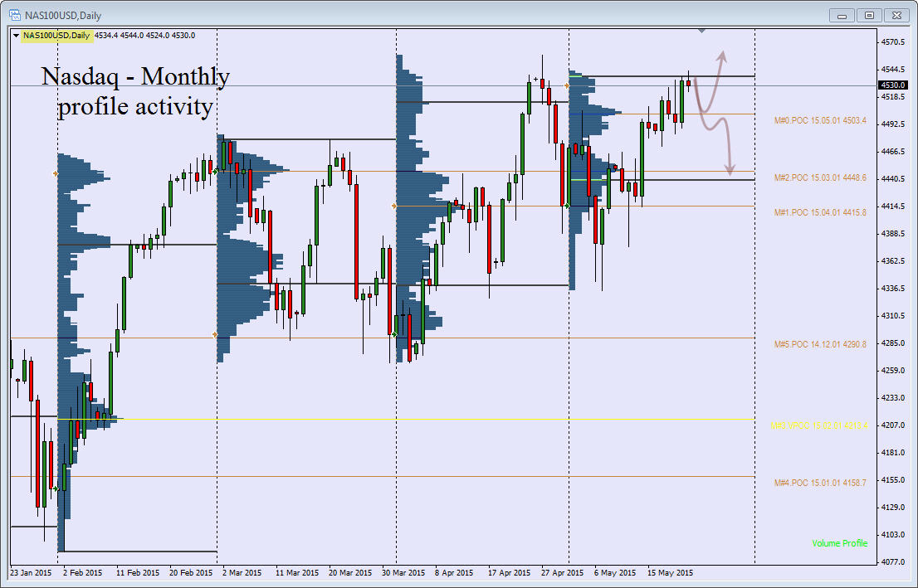Click the green Volume Profile label
The image size is (918, 588).
coord(839,543)
